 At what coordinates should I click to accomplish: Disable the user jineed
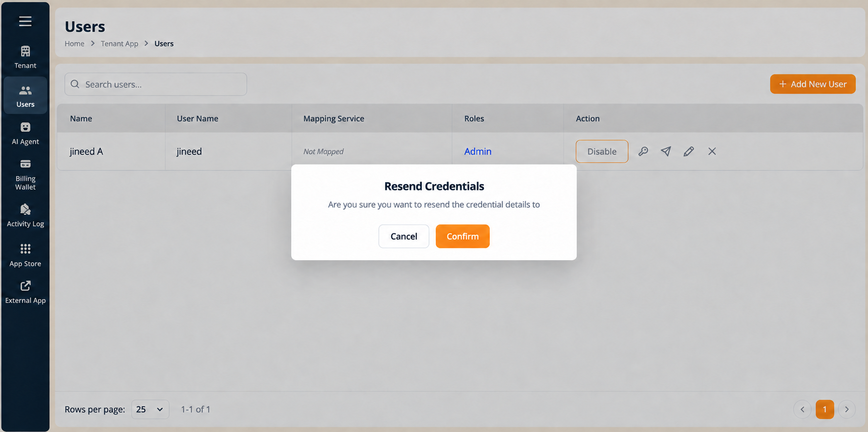(602, 151)
